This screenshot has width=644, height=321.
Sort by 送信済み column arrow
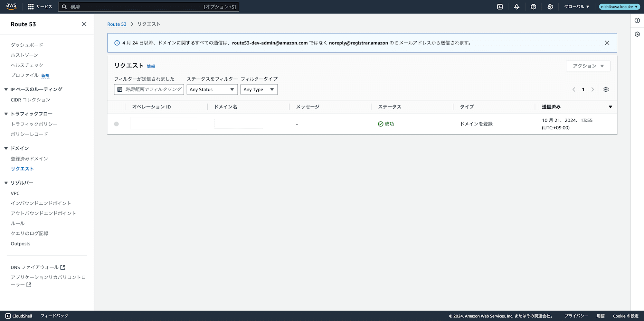tap(610, 107)
